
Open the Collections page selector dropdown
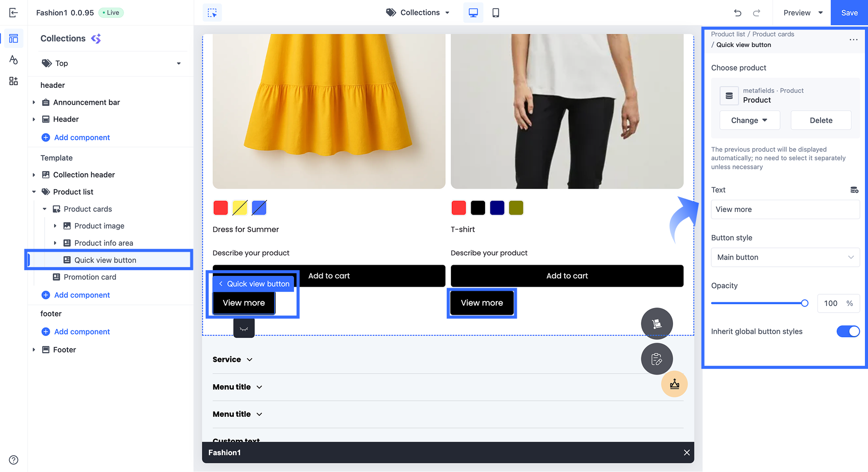pos(418,12)
